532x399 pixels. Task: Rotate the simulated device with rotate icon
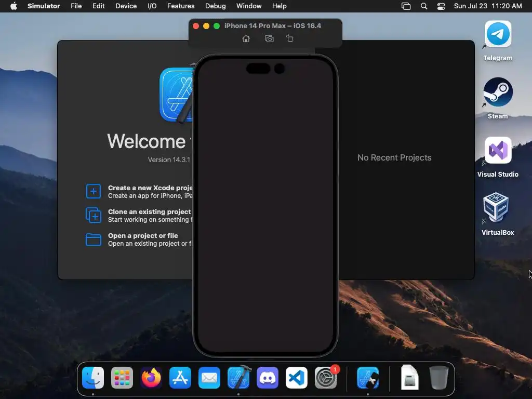[x=290, y=38]
